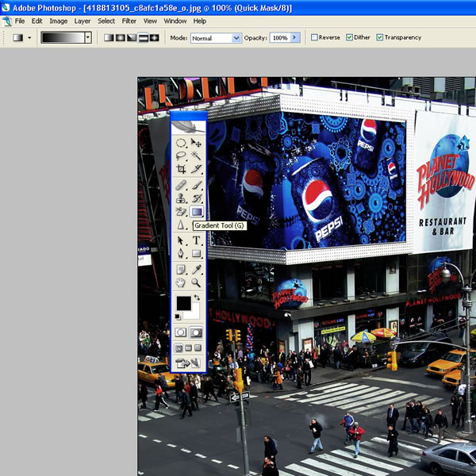Switch to Standard Mode editing button
Image resolution: width=476 pixels, height=476 pixels.
[x=181, y=332]
